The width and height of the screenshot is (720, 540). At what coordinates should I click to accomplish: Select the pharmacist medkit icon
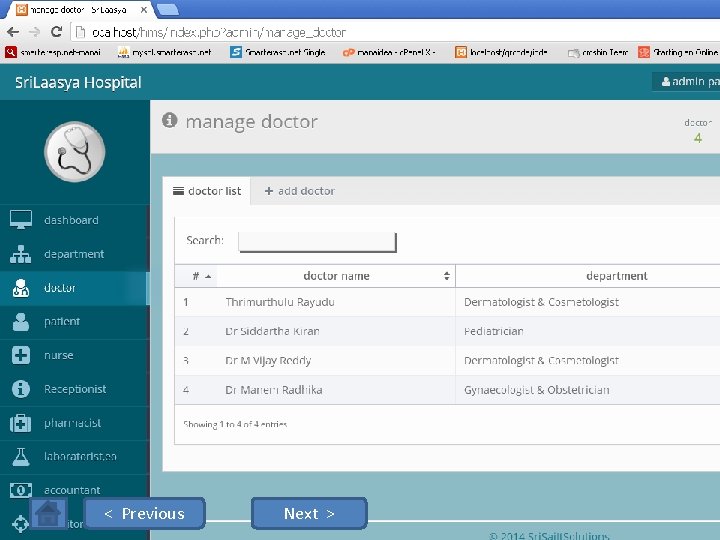(21, 423)
